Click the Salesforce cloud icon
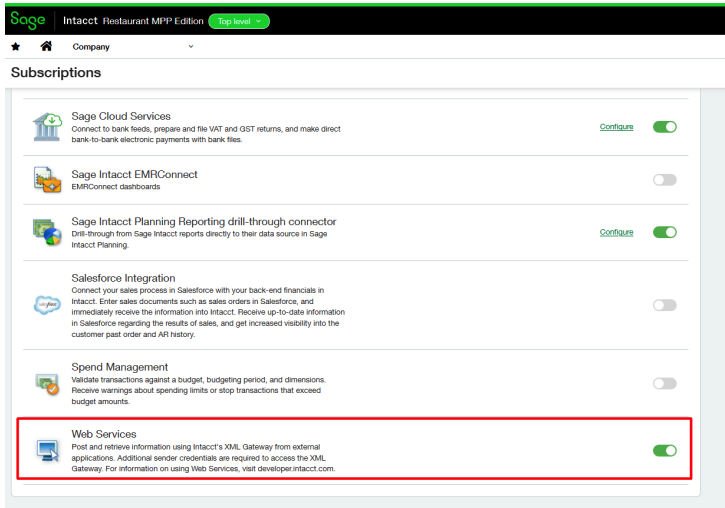 pyautogui.click(x=47, y=305)
